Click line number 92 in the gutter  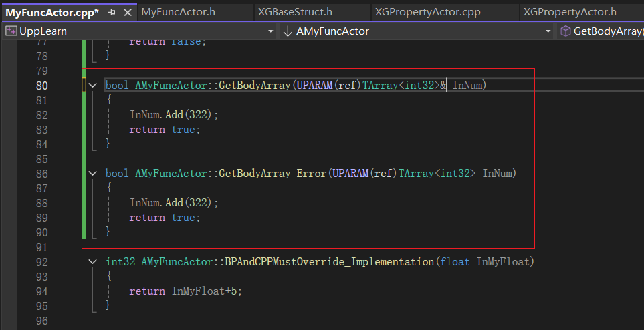[x=42, y=261]
